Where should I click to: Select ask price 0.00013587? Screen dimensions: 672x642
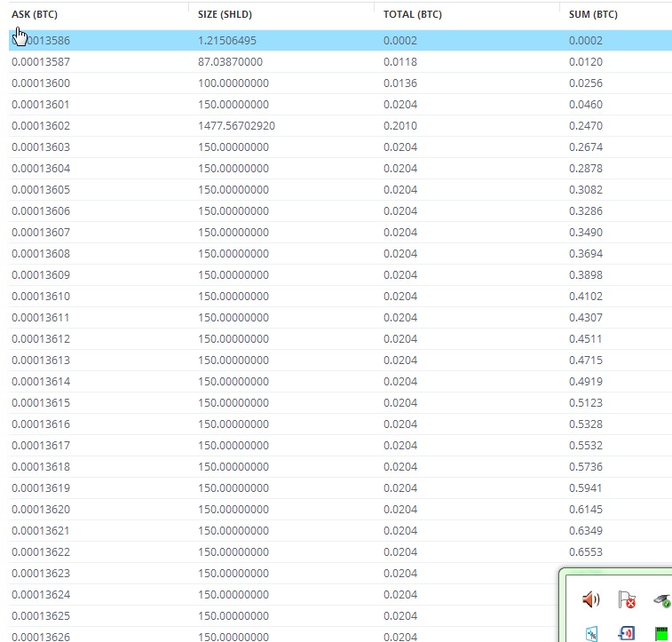point(41,62)
